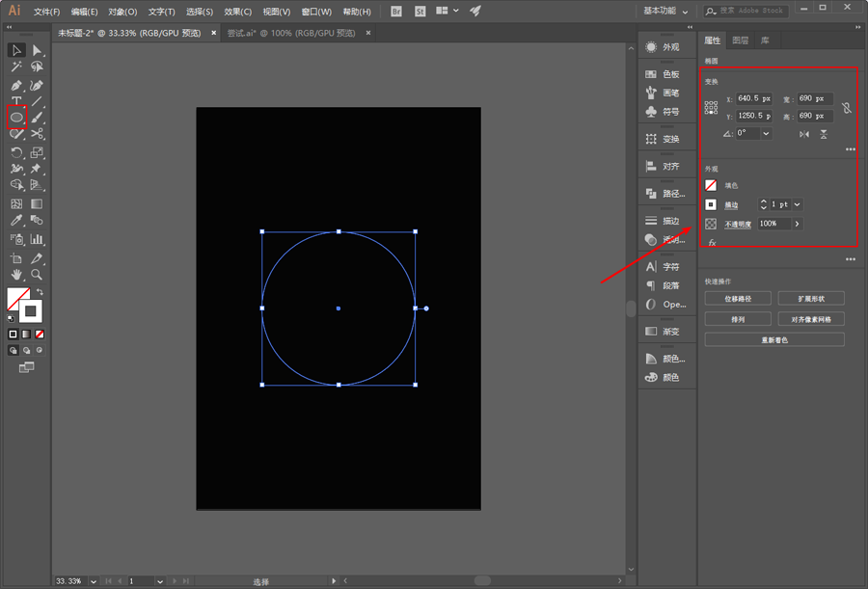
Task: Choose the Magic Wand tool
Action: pos(16,67)
